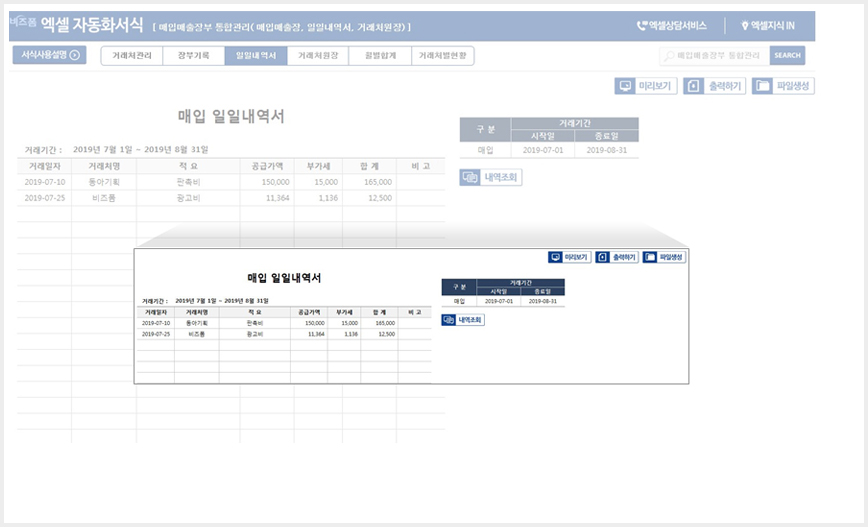
Task: Click the 비즈폼 logo
Action: [x=23, y=22]
